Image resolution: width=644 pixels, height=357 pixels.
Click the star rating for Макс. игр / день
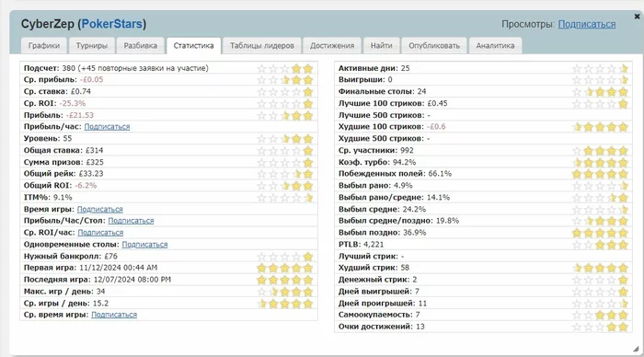coord(285,292)
